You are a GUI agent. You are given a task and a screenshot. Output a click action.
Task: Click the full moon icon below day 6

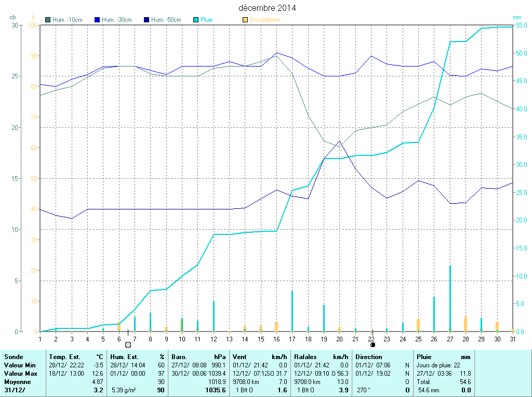(128, 345)
